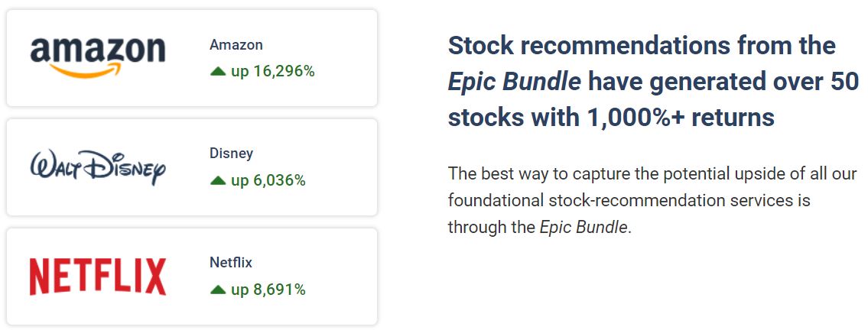Click the italic Epic Bundle in the heading
868x330 pixels.
click(x=515, y=82)
